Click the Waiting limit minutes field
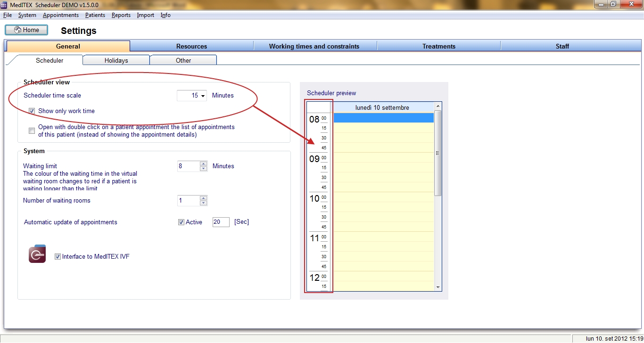Viewport: 644px width, 343px height. click(189, 166)
